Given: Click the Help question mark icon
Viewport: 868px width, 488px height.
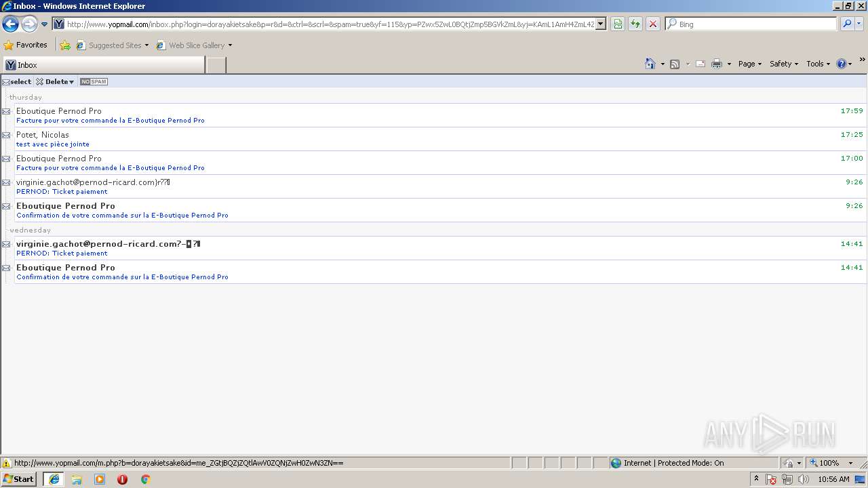Looking at the screenshot, I should tap(842, 64).
